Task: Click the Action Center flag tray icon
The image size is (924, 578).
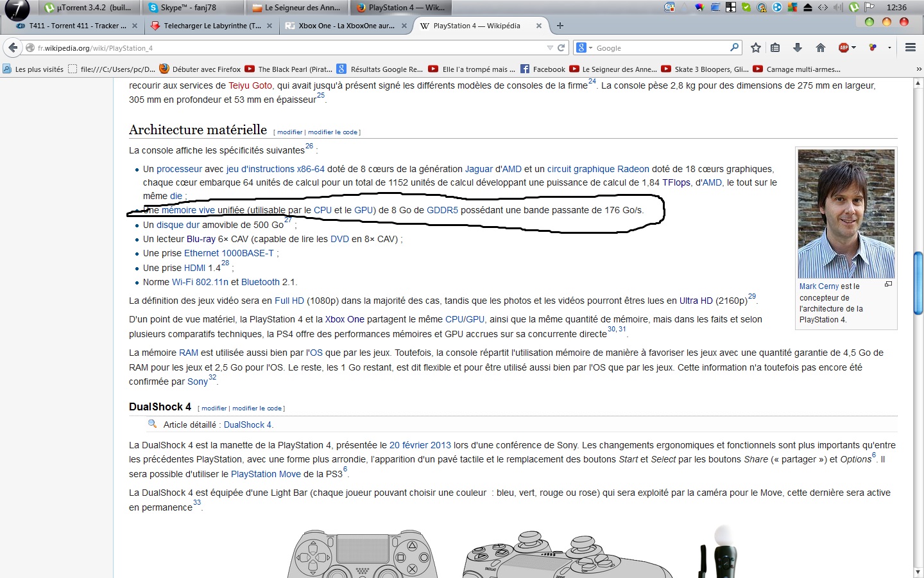Action: pyautogui.click(x=869, y=8)
